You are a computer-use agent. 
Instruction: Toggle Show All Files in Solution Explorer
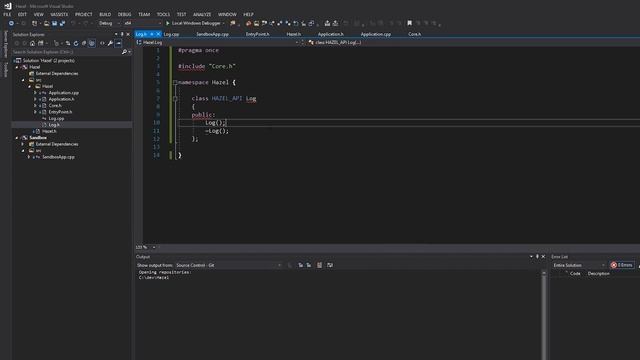tap(92, 43)
